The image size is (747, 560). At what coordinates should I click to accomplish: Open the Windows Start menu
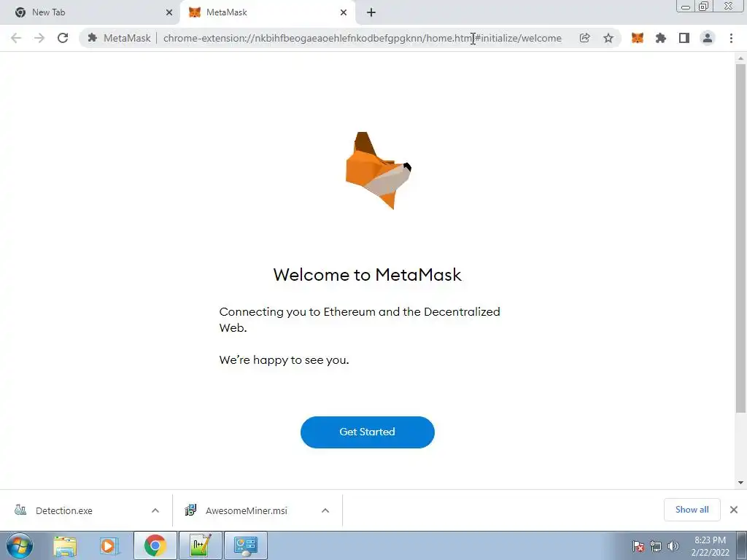click(x=20, y=545)
